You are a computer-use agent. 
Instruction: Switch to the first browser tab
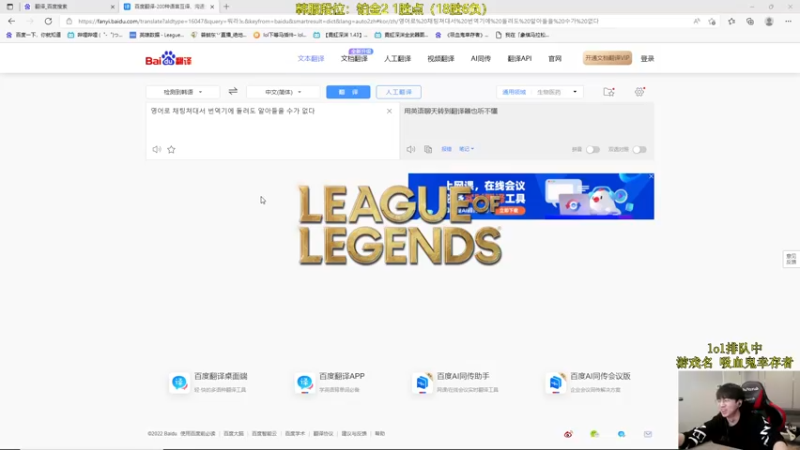(x=69, y=7)
